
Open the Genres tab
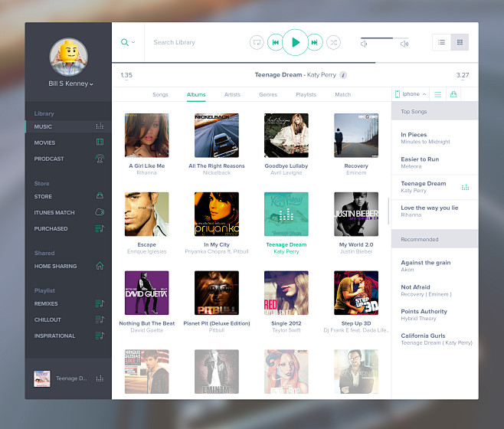(x=268, y=94)
